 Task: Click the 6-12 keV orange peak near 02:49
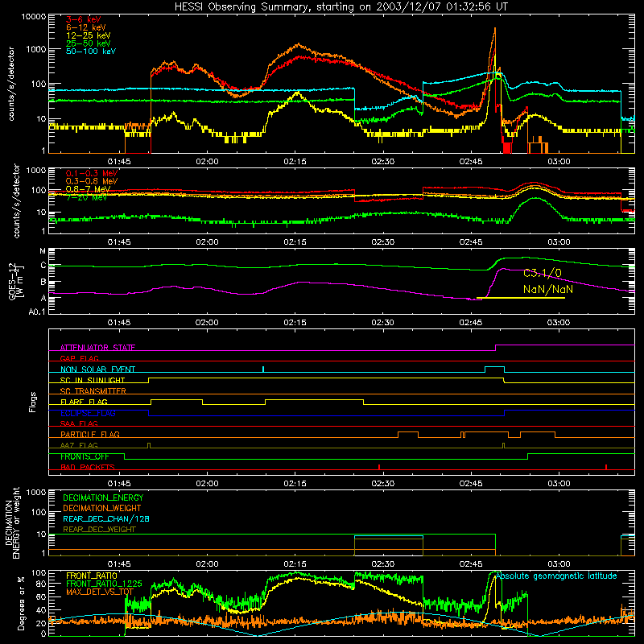click(495, 30)
